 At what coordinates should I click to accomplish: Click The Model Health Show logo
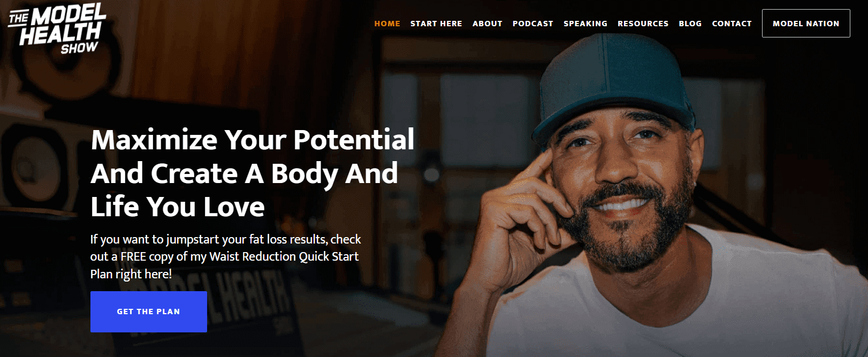tap(57, 28)
